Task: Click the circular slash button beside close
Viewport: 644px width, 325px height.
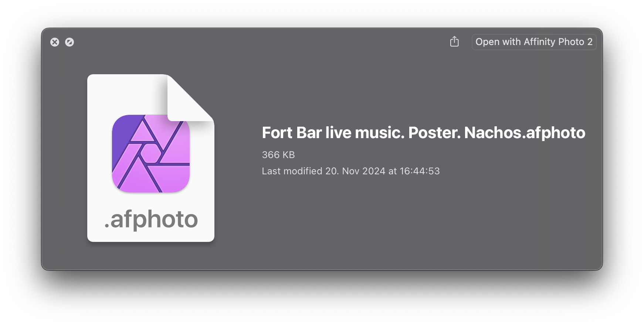Action: [70, 42]
